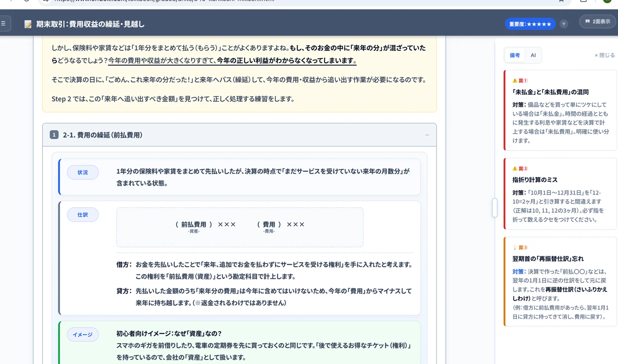
Task: Close the side panel with × 閉じる
Action: (x=604, y=55)
